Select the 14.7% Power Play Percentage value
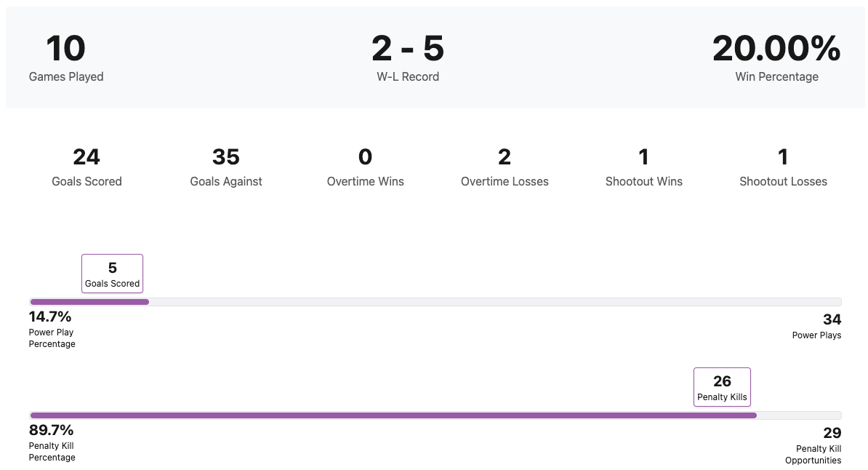868x470 pixels. 50,316
